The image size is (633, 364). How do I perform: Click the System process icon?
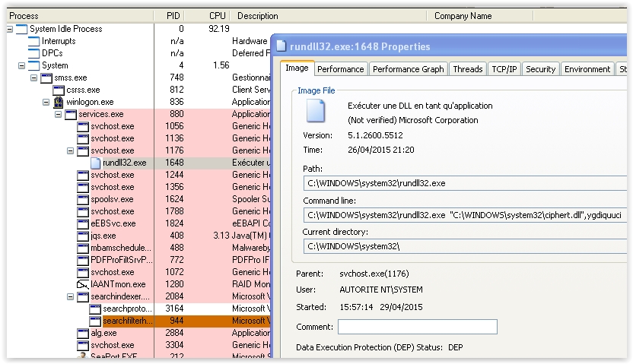pos(34,65)
